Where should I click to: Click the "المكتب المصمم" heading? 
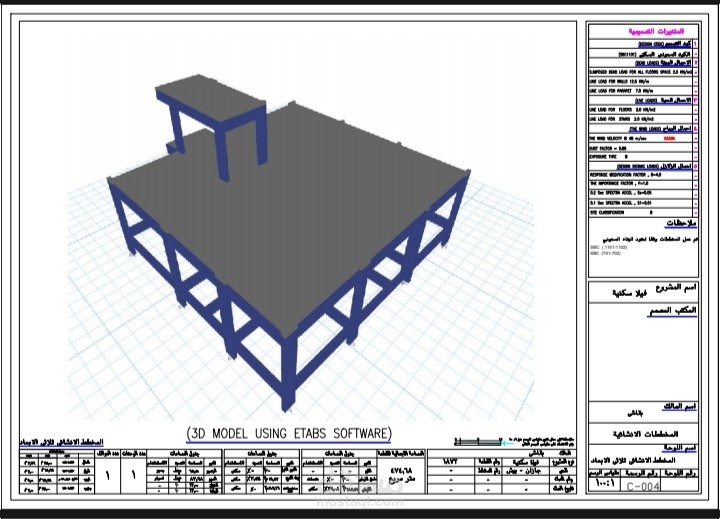(673, 311)
